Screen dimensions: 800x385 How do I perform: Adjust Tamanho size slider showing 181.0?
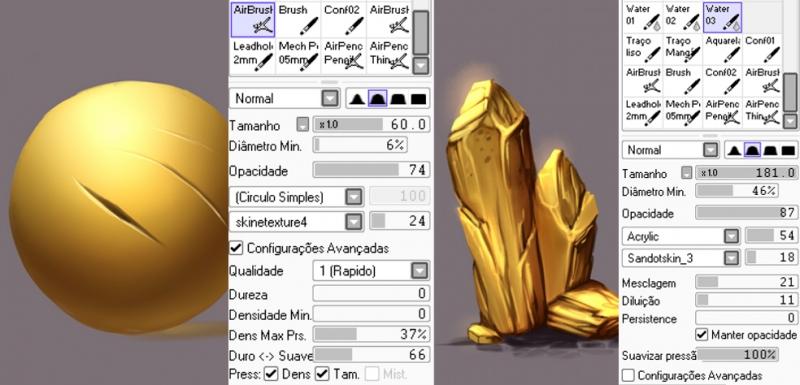(x=747, y=173)
